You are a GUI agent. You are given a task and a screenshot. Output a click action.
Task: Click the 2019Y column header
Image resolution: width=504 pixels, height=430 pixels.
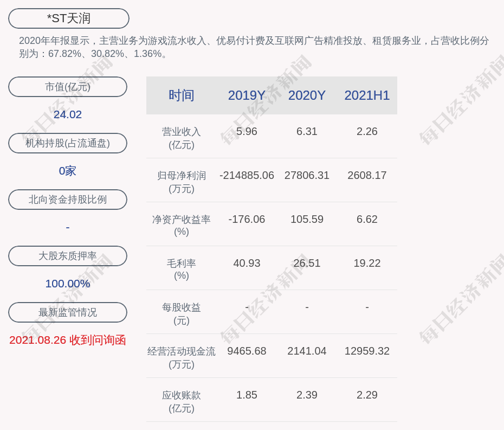(x=247, y=95)
